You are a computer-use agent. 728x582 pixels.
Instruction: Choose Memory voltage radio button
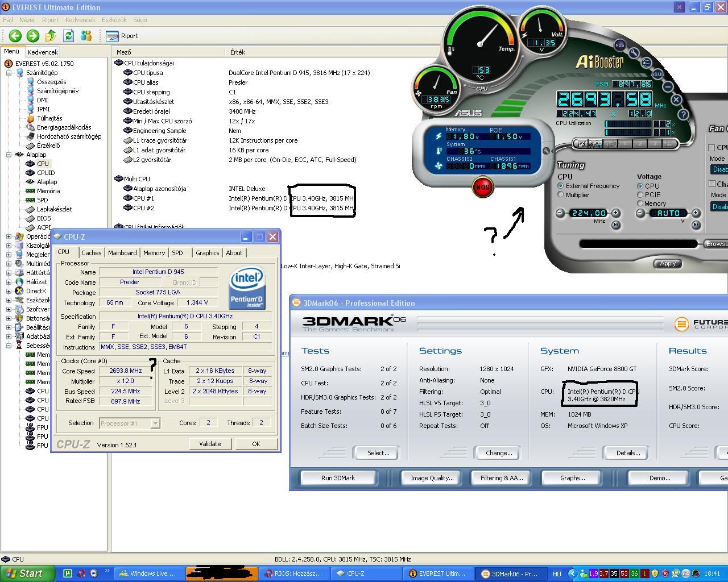(x=640, y=203)
